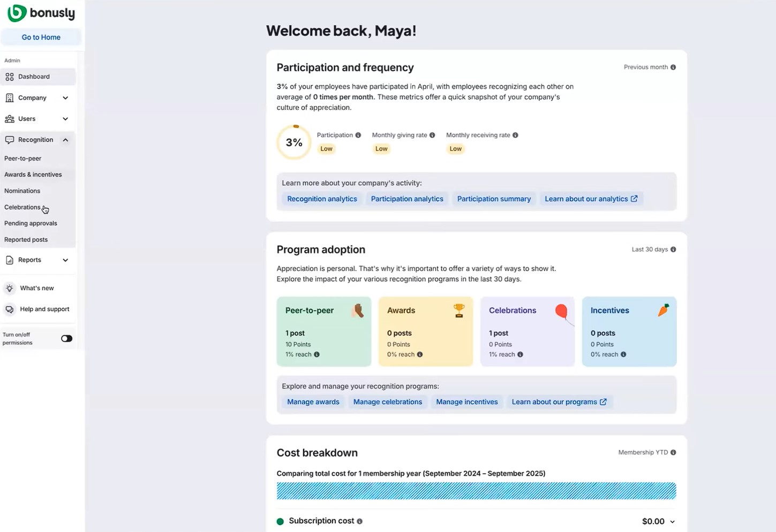Collapse the Recognition sidebar section

[x=65, y=140]
